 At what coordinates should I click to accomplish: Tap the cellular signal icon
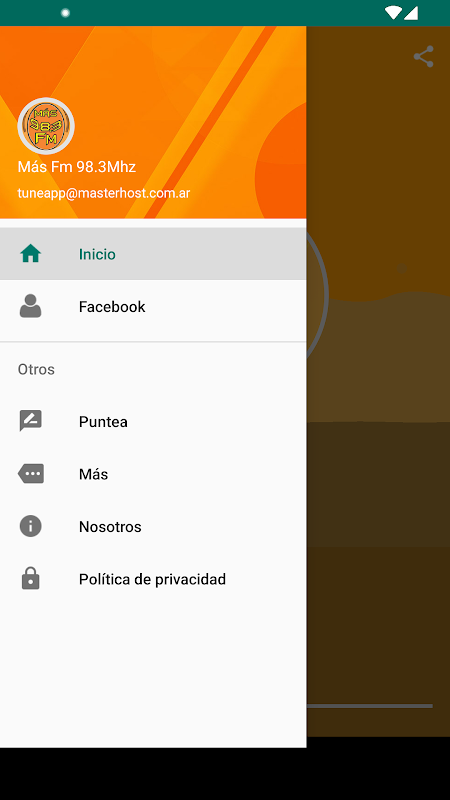(411, 13)
